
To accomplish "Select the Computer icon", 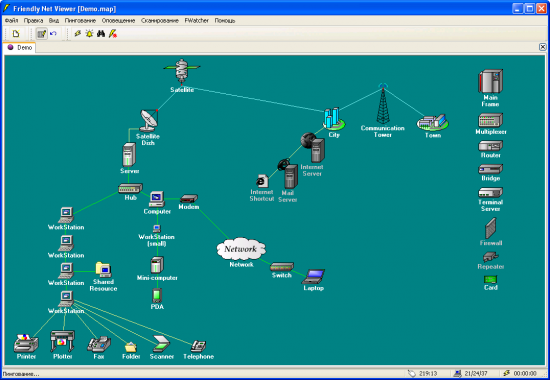I will click(x=157, y=199).
